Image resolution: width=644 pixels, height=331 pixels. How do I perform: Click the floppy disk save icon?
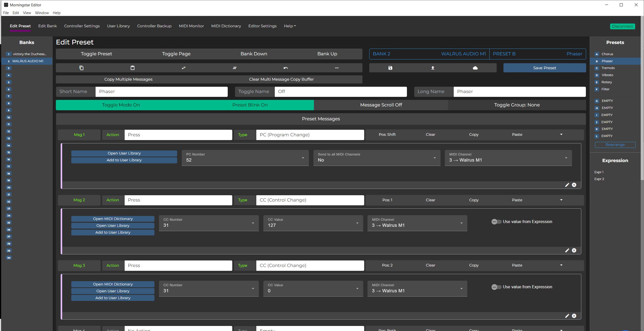(390, 68)
